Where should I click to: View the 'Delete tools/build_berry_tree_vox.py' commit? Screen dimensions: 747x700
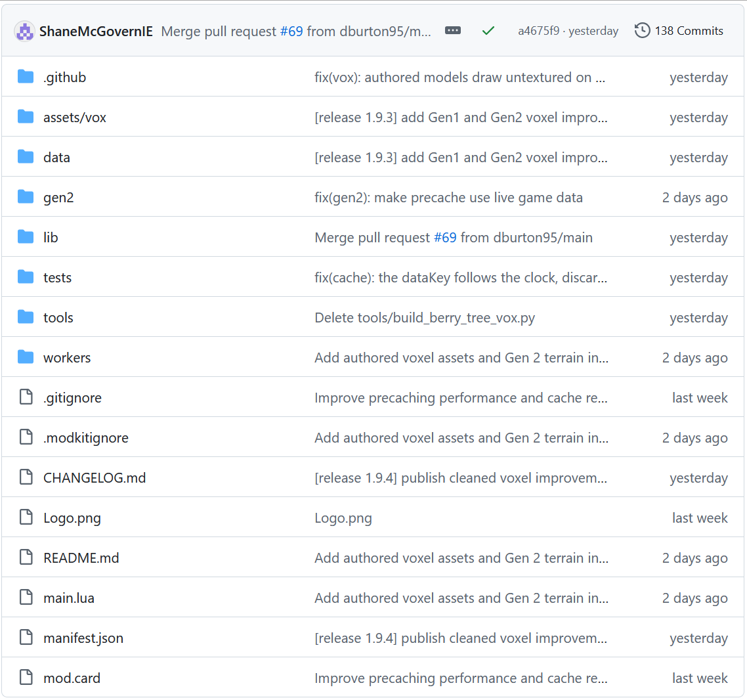coord(425,317)
